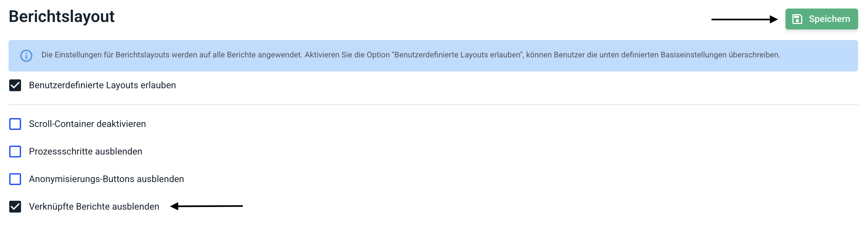
Task: Click the Berichtslayout page heading
Action: tap(62, 16)
